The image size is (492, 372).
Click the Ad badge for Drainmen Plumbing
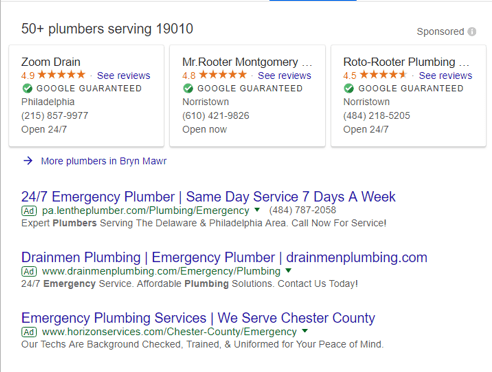pos(29,271)
